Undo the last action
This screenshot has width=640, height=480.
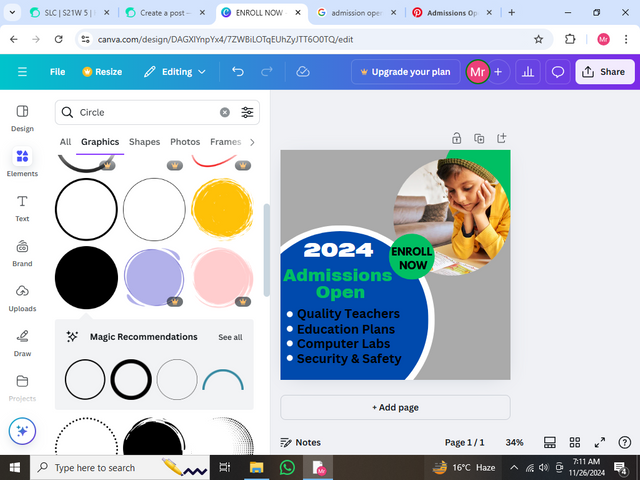[x=238, y=72]
